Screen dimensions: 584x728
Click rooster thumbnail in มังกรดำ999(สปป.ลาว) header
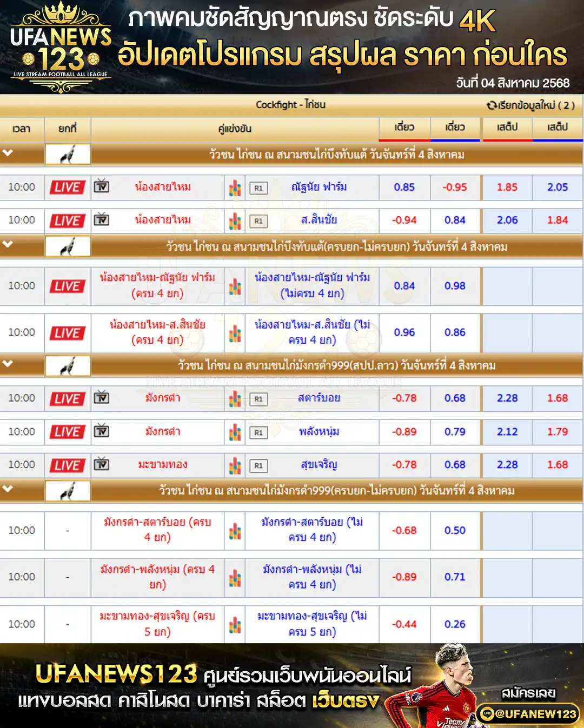click(68, 365)
